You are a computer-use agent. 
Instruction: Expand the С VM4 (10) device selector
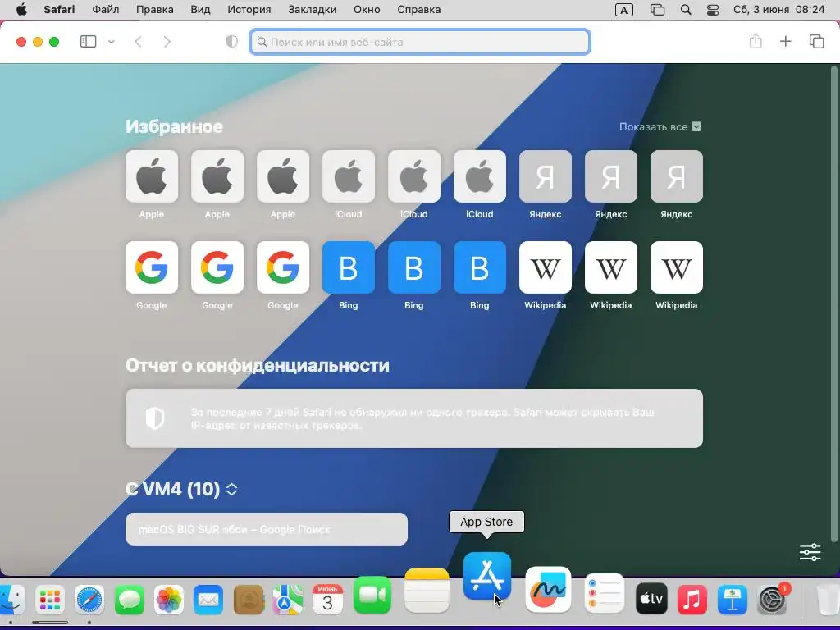coord(231,489)
